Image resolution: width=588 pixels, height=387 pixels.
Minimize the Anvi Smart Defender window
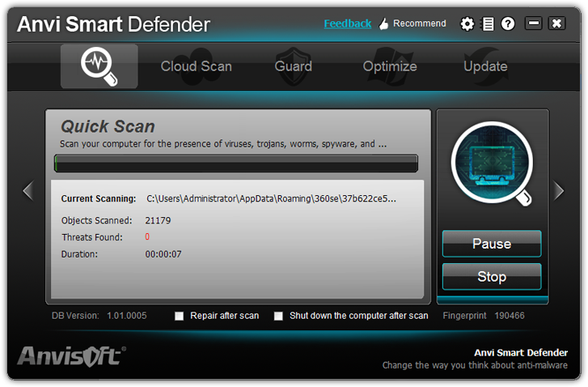[533, 23]
